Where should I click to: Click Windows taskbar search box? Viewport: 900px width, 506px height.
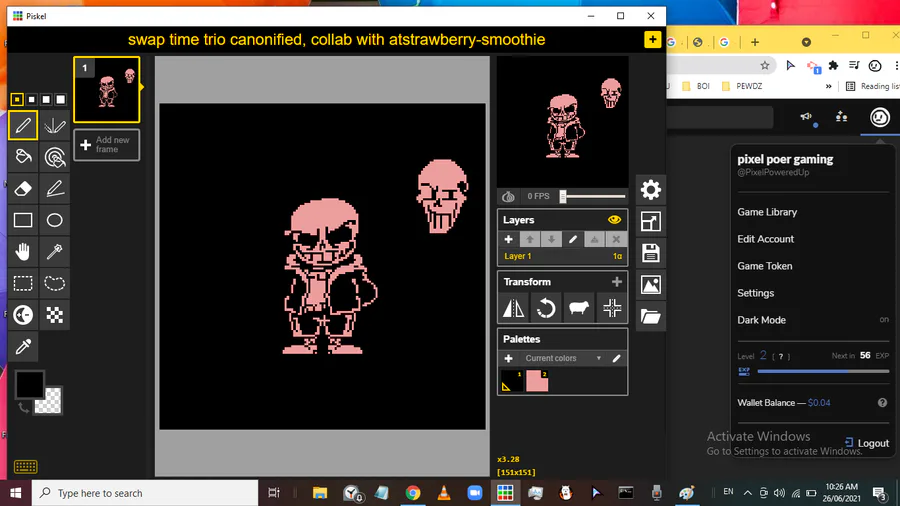coord(145,493)
